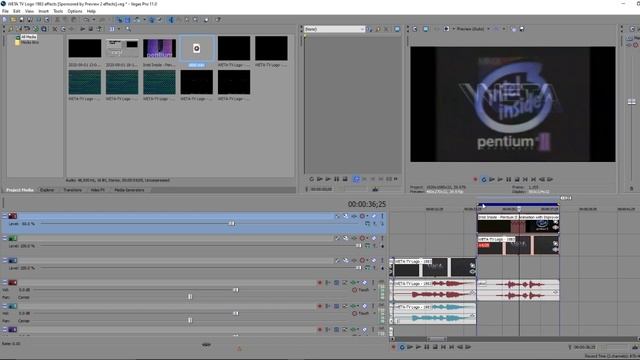
Task: Click compositing mode on first video track
Action: tap(367, 224)
